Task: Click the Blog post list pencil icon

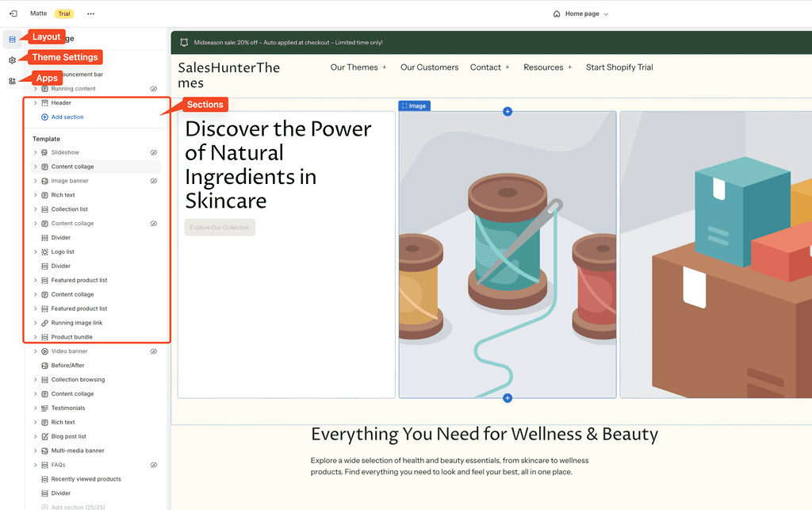Action: (44, 437)
